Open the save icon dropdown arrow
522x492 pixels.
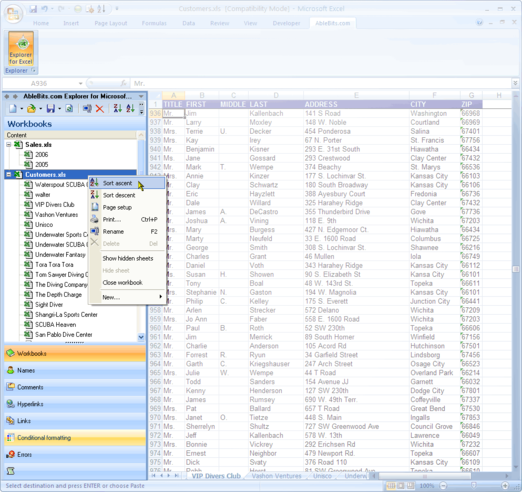[59, 109]
